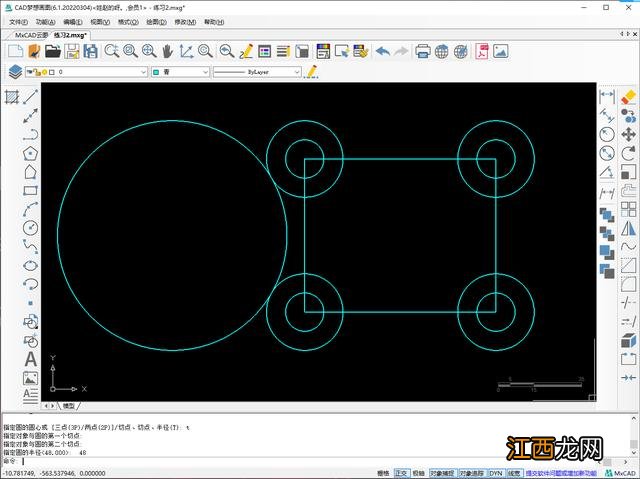Click the Print icon
This screenshot has width=640, height=479.
pyautogui.click(x=423, y=51)
